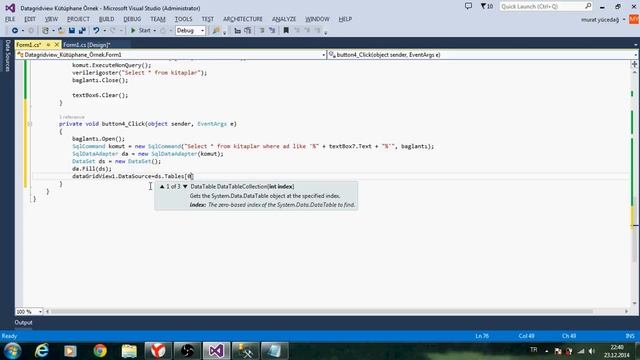Image resolution: width=640 pixels, height=360 pixels.
Task: Click the Navigate Backward toolbar icon
Action: [15, 31]
